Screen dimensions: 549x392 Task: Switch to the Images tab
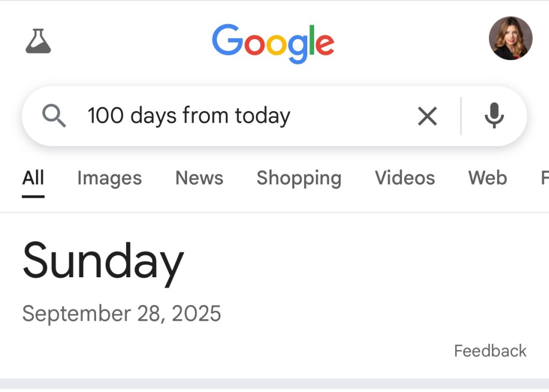(x=109, y=178)
